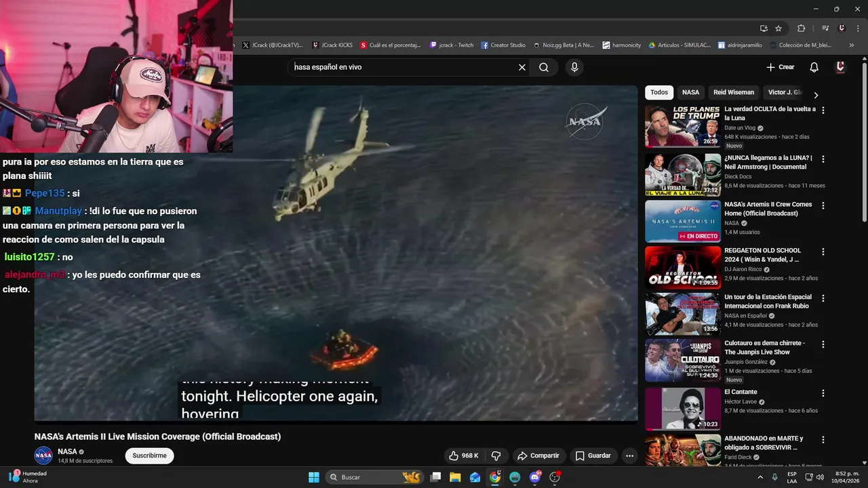
Task: Open the YouTube account avatar menu
Action: (x=840, y=67)
